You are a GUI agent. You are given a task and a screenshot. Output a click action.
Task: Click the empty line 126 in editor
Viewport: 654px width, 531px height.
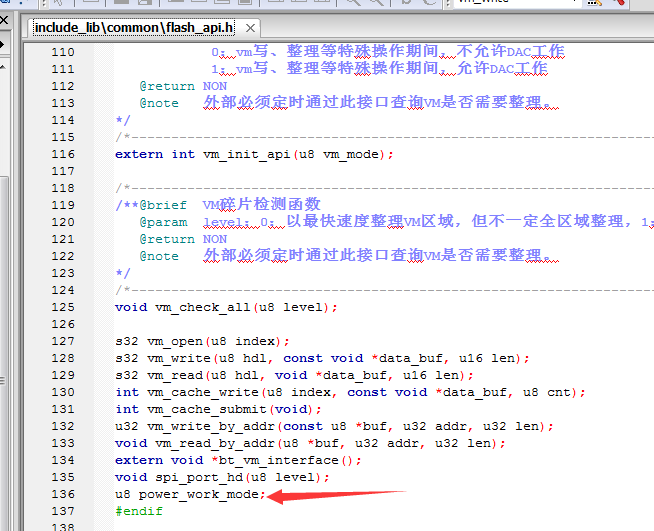[x=384, y=325]
